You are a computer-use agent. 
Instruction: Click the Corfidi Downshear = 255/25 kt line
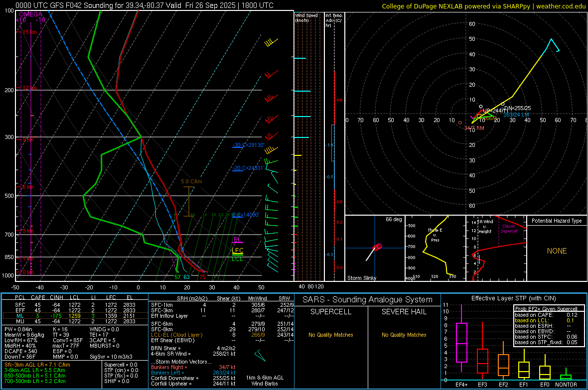(193, 378)
